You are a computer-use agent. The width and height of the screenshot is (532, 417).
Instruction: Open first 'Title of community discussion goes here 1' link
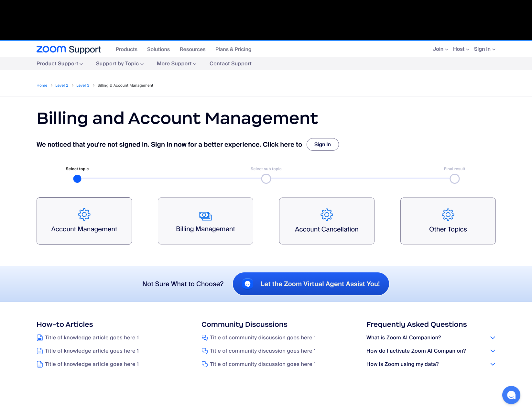(263, 338)
